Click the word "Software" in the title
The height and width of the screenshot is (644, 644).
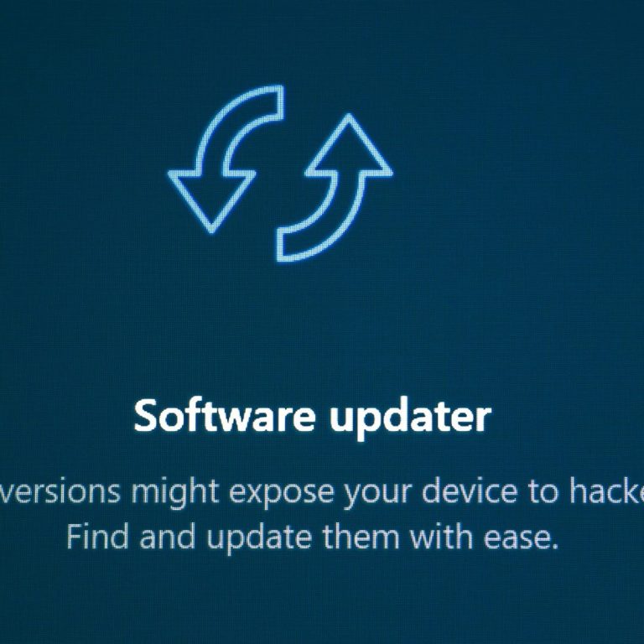[225, 415]
